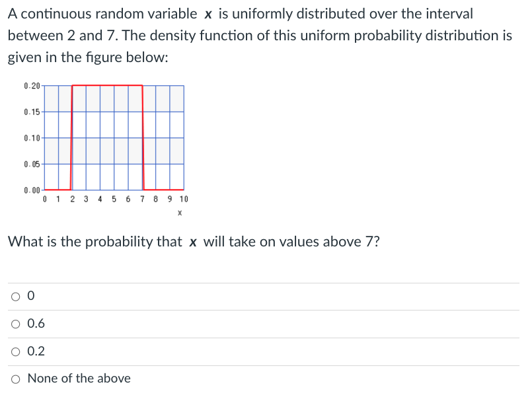The height and width of the screenshot is (405, 532).
Task: Select the radio button for answer 0
Action: point(15,296)
